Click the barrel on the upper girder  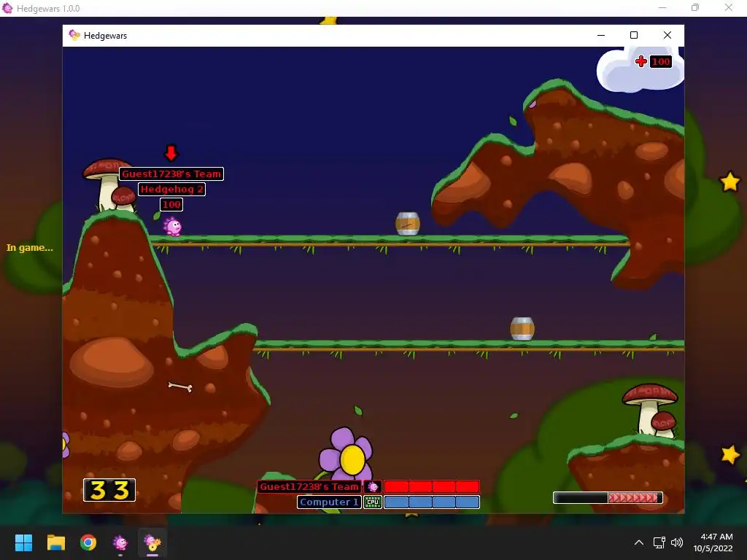click(408, 224)
